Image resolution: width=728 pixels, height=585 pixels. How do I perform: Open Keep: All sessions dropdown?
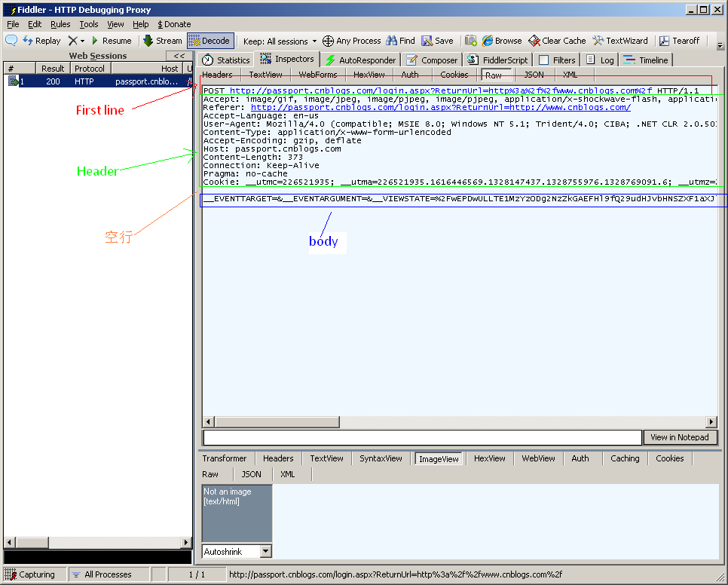click(x=280, y=41)
